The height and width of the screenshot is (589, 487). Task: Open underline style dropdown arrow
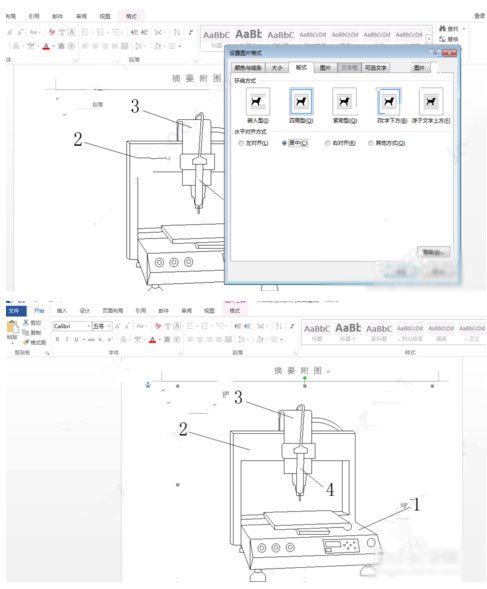pos(83,340)
